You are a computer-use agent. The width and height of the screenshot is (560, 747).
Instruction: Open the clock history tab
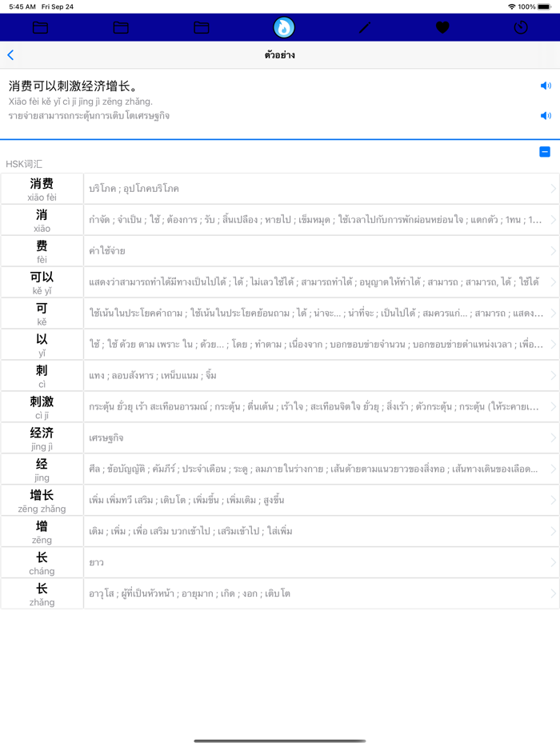point(521,28)
